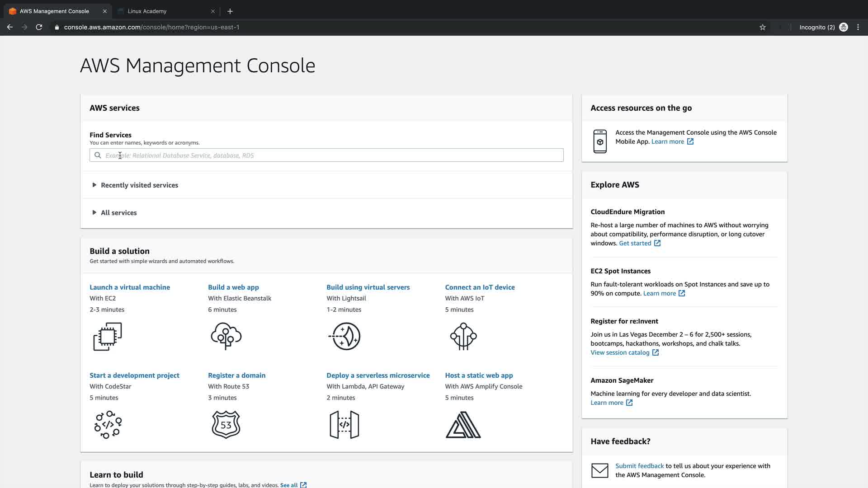The width and height of the screenshot is (868, 488).
Task: Open a new browser tab
Action: (x=230, y=11)
